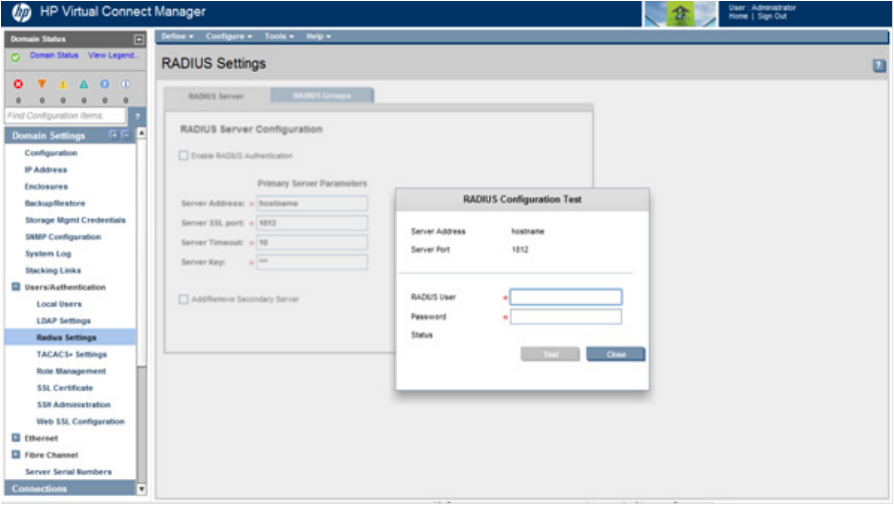Open Configuration in Domain Settings

click(51, 153)
